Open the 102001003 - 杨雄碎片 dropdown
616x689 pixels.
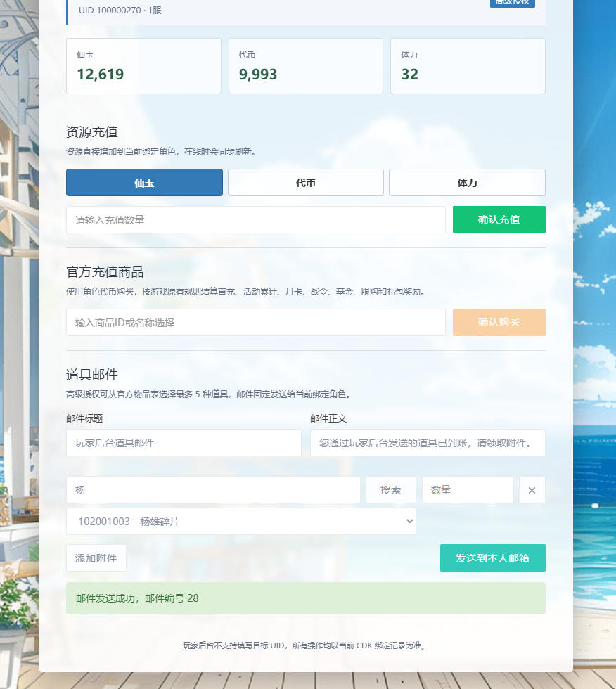pyautogui.click(x=240, y=522)
